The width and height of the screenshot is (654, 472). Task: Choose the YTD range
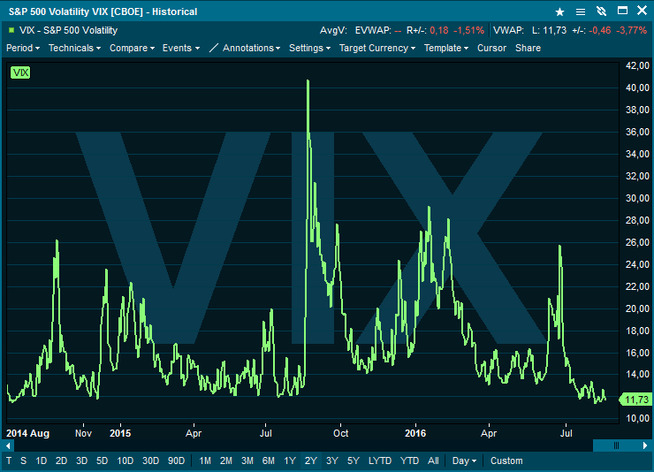[410, 461]
